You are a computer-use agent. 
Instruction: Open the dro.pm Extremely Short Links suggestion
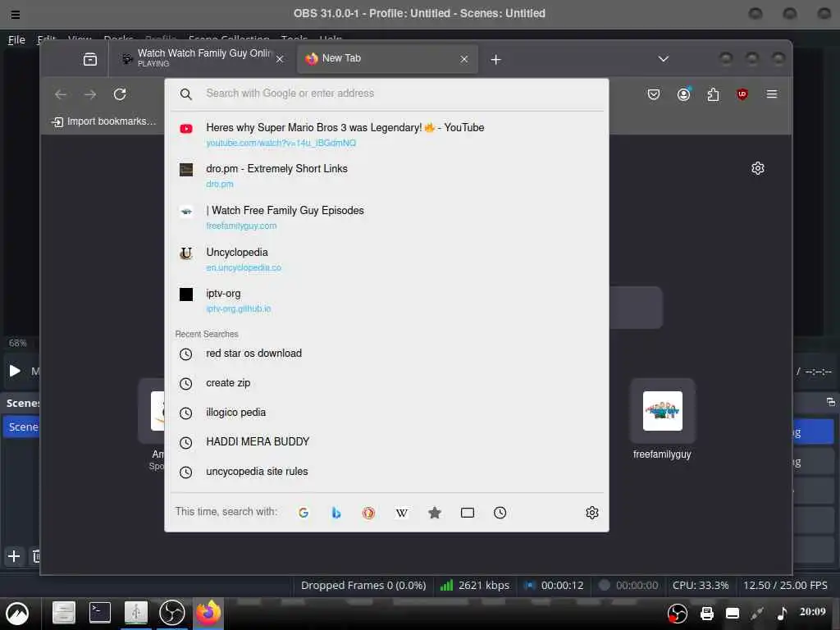(x=387, y=176)
